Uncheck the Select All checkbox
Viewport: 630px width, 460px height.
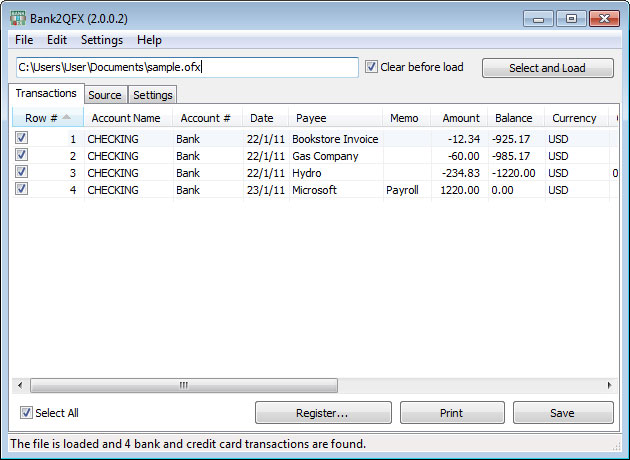pos(26,413)
